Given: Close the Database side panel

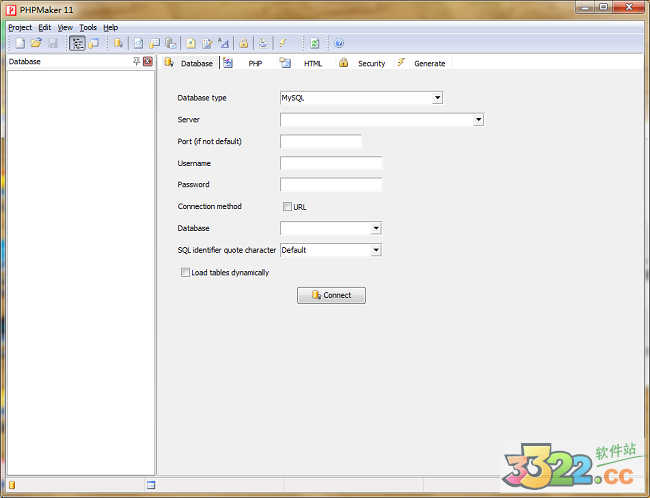Looking at the screenshot, I should click(x=148, y=61).
